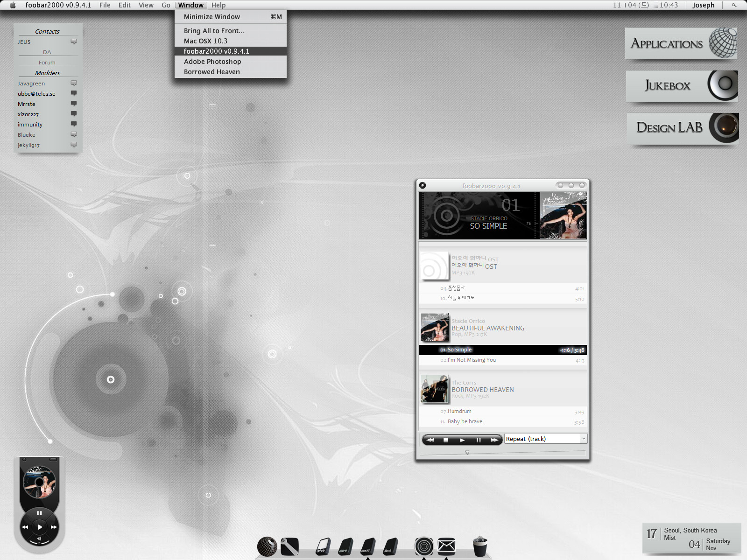Click the DA entry in Contacts panel
This screenshot has width=747, height=560.
pyautogui.click(x=47, y=52)
